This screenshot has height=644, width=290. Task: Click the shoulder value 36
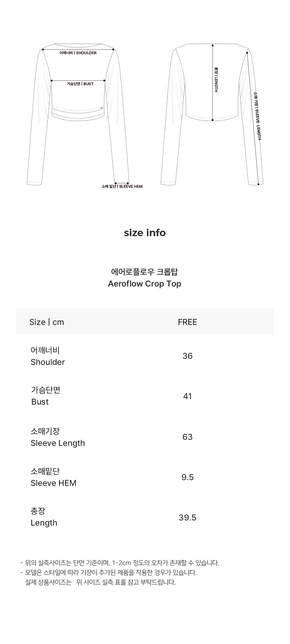(187, 356)
